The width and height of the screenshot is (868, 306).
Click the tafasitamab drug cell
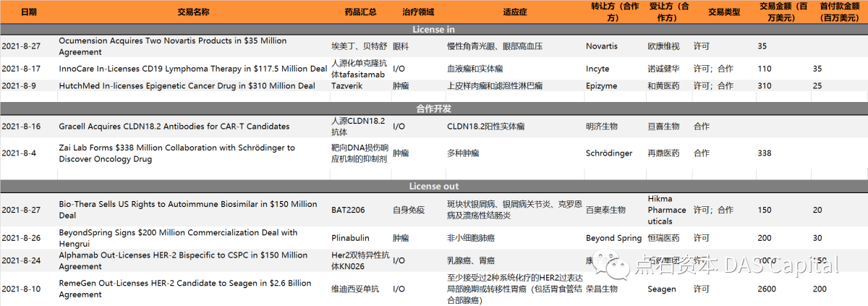click(359, 69)
